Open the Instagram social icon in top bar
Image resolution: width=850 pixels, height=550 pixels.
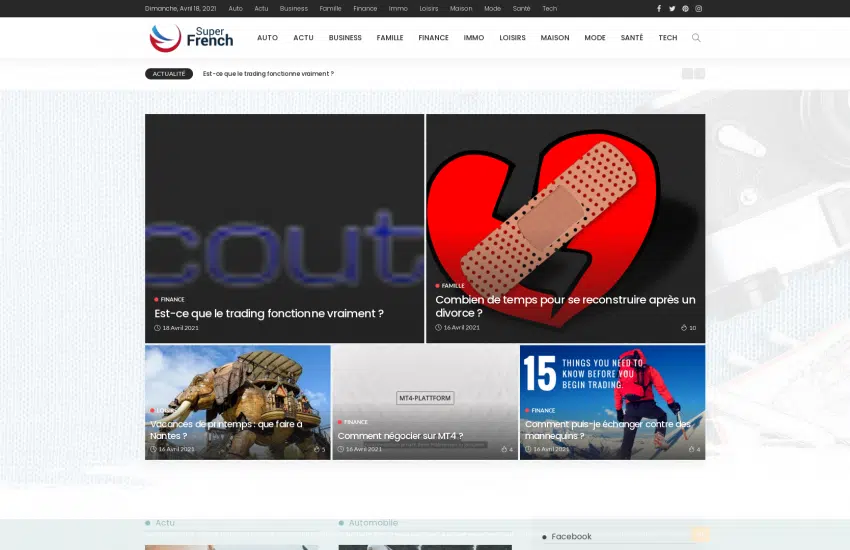[x=698, y=8]
